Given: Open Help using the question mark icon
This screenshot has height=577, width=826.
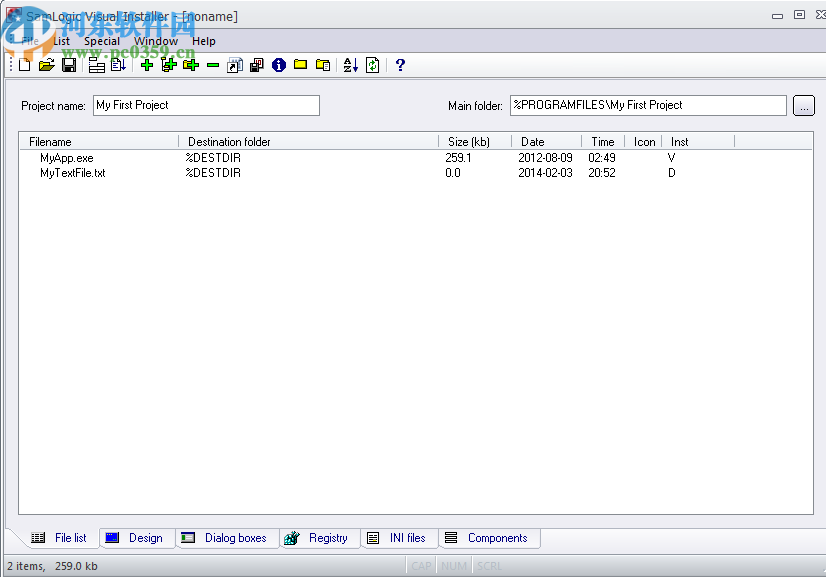Looking at the screenshot, I should pyautogui.click(x=399, y=65).
